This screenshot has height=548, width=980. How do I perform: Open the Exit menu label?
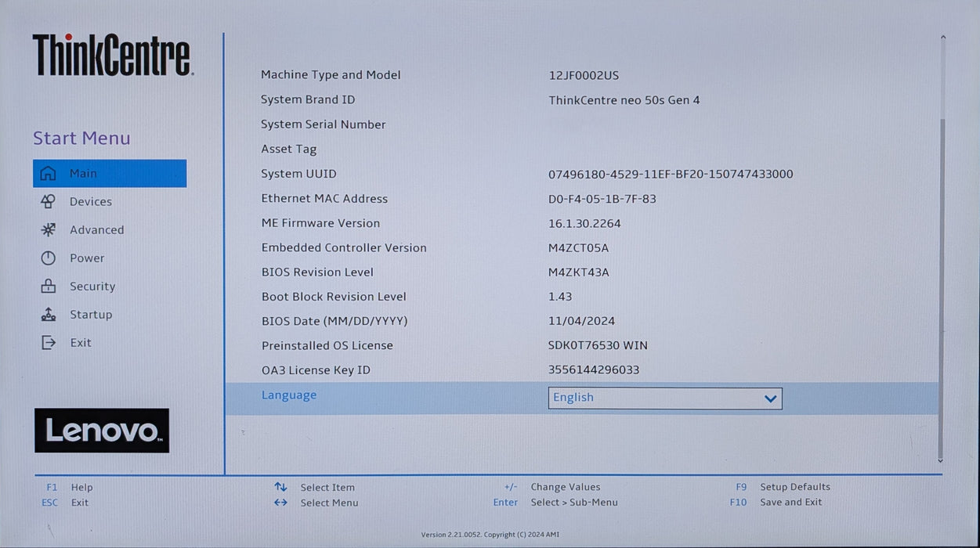coord(81,343)
